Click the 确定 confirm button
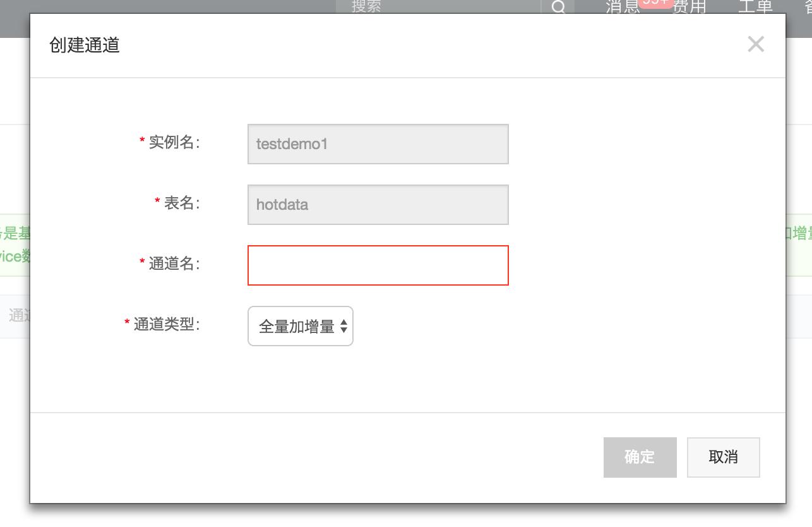The height and width of the screenshot is (527, 812). pyautogui.click(x=640, y=457)
